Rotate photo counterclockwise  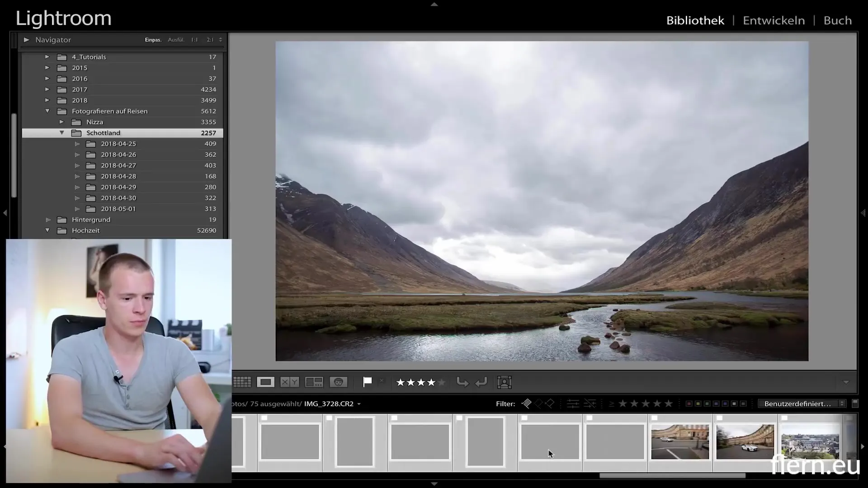[x=462, y=382]
